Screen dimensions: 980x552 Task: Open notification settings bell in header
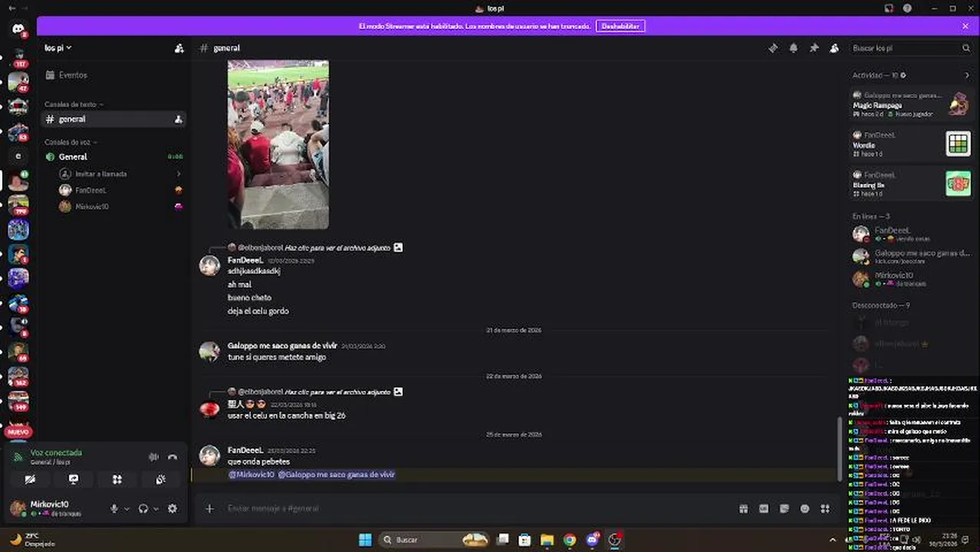(794, 48)
